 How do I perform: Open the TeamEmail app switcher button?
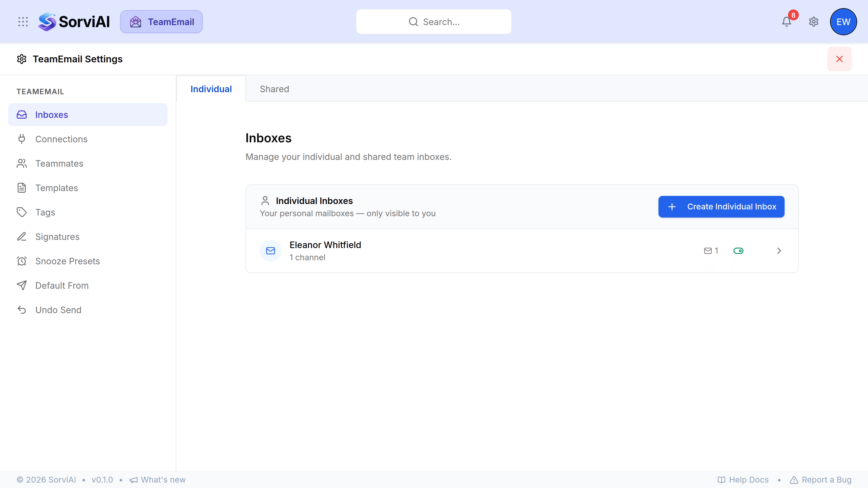click(161, 22)
